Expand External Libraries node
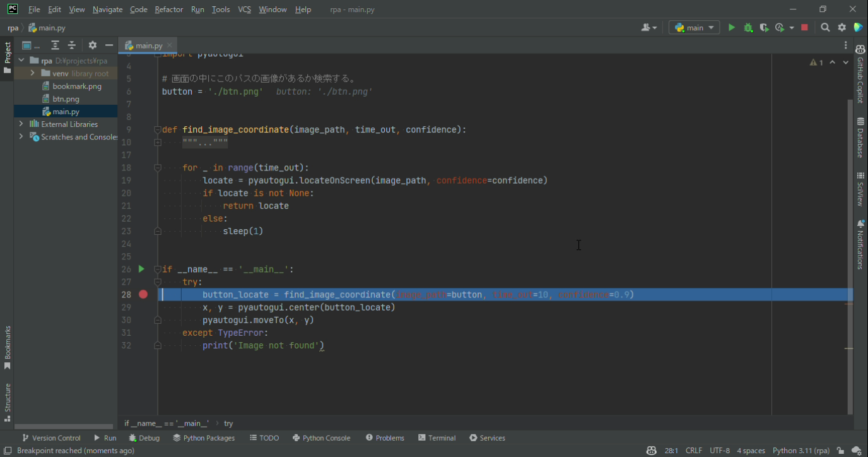The image size is (868, 457). (21, 124)
